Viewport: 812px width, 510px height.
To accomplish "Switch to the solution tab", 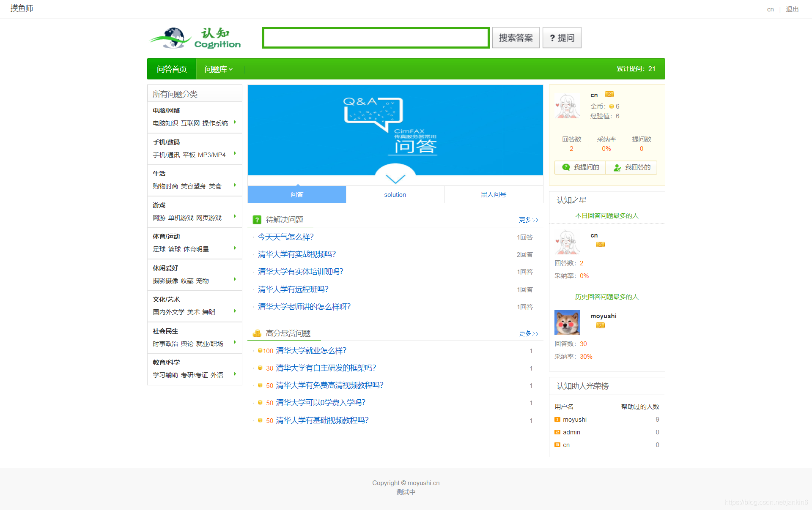I will pyautogui.click(x=395, y=194).
